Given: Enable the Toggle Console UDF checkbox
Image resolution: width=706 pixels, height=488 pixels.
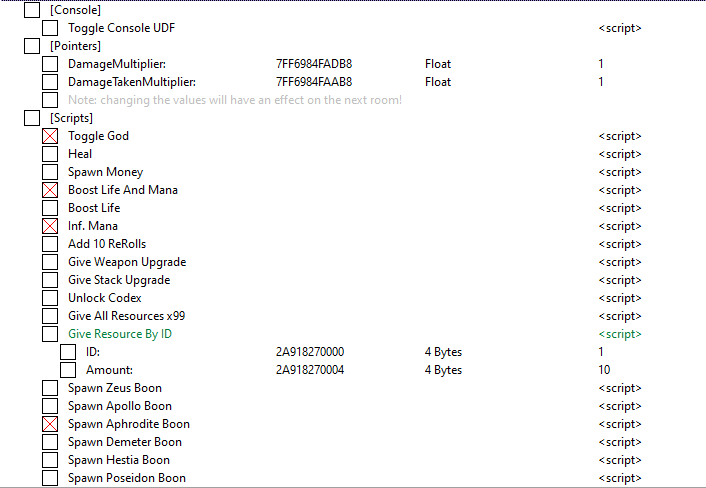Looking at the screenshot, I should [x=50, y=28].
